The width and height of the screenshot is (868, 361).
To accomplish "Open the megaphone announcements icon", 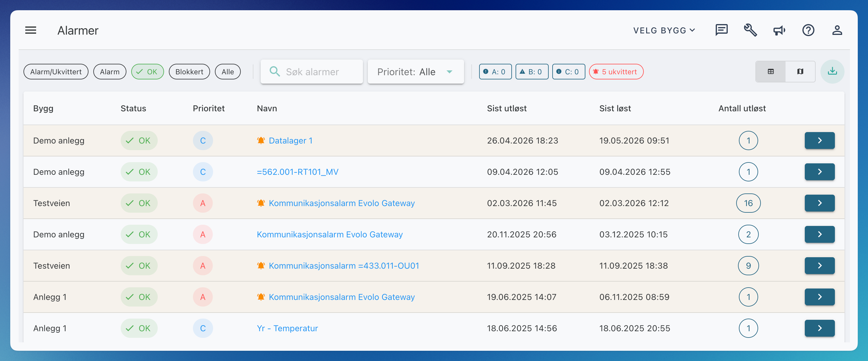I will tap(779, 30).
